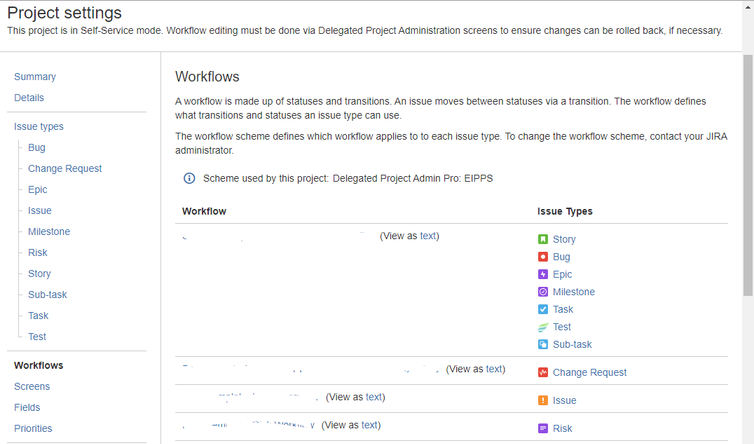Select Workflows in the sidebar
The width and height of the screenshot is (754, 444).
[38, 365]
